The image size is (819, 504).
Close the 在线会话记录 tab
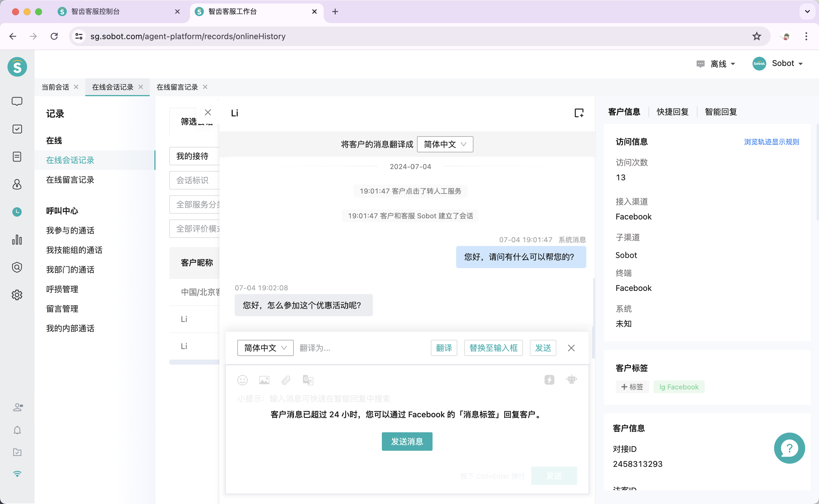pyautogui.click(x=141, y=87)
